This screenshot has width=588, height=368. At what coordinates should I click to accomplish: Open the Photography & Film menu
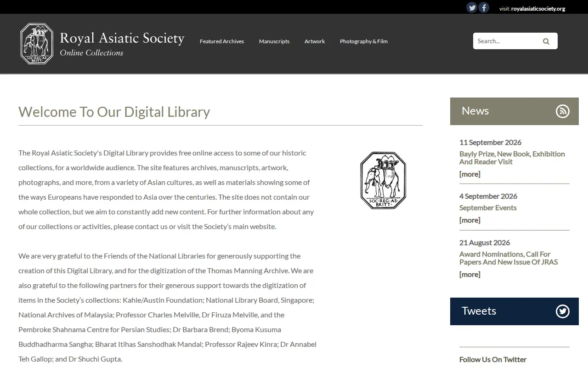point(364,41)
